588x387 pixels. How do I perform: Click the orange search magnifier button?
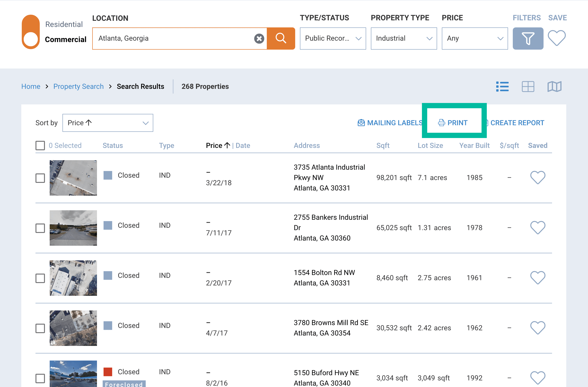281,38
